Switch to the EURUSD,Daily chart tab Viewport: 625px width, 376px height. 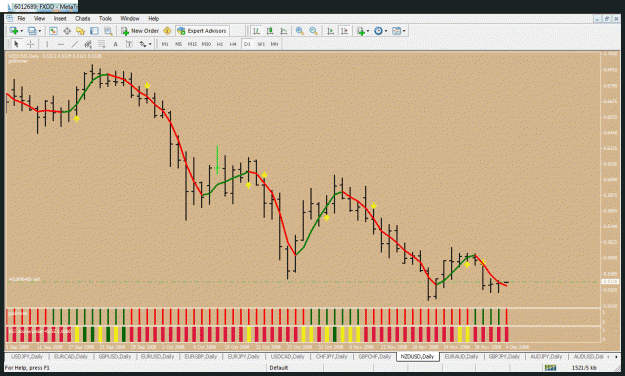157,356
